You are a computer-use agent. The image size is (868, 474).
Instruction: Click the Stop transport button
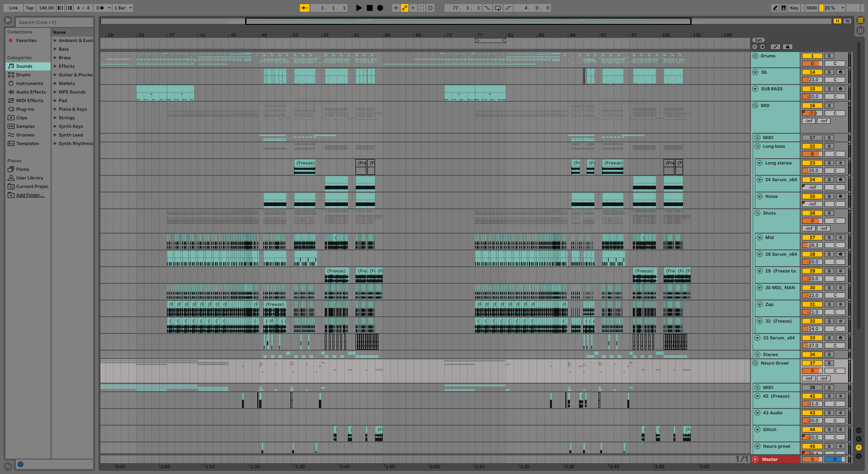pyautogui.click(x=370, y=8)
